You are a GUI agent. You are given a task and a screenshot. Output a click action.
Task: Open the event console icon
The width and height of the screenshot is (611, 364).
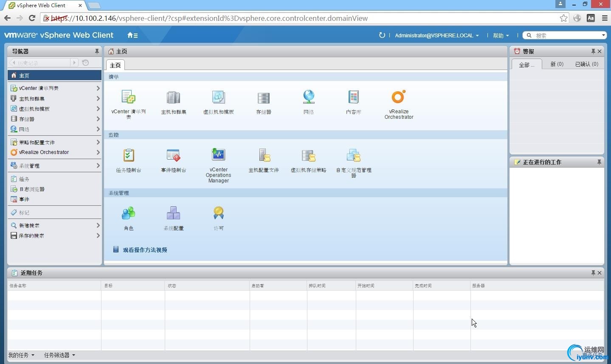[173, 155]
